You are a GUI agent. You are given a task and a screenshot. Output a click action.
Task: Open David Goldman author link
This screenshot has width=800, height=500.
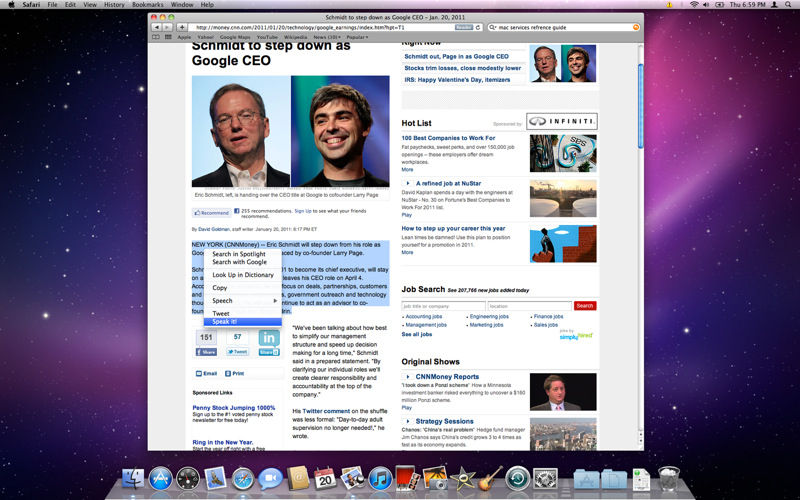(x=214, y=229)
